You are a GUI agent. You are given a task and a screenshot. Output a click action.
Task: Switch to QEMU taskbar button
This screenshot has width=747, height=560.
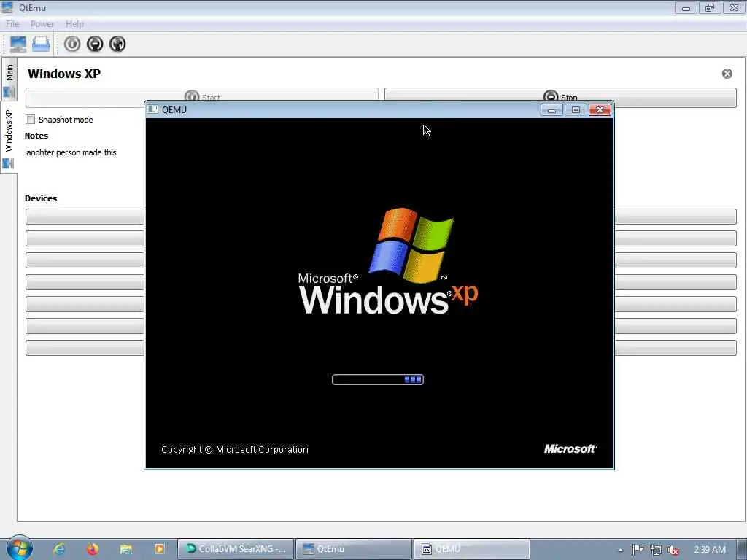472,549
